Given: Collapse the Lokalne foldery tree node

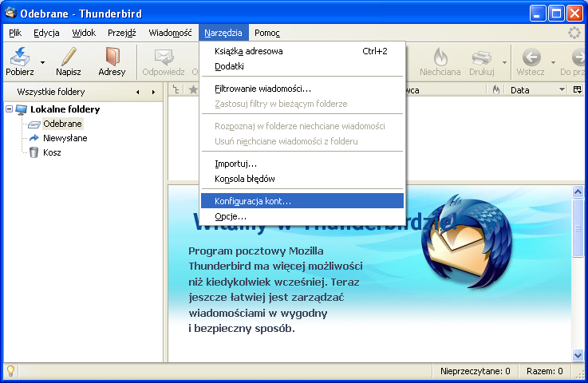Looking at the screenshot, I should tap(9, 109).
